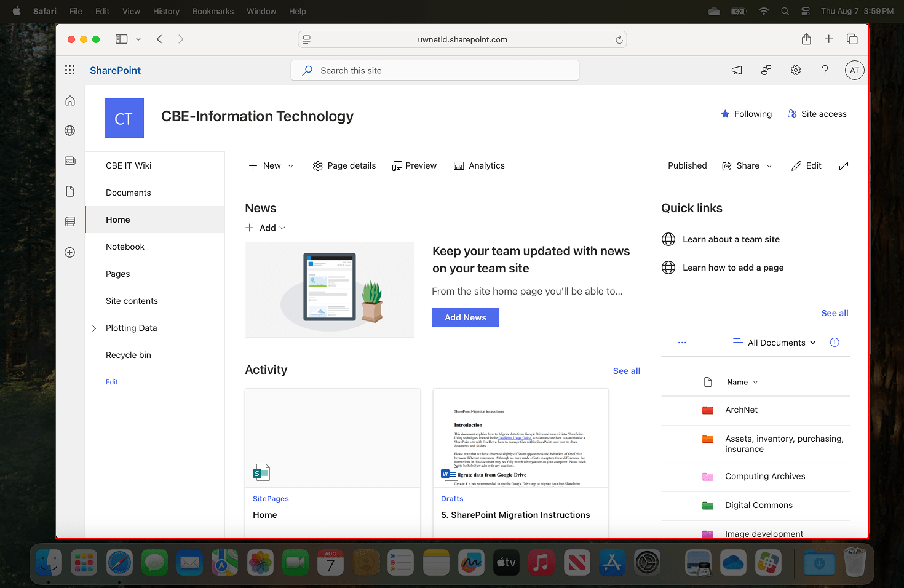Open the feedback icon near the megaphone

coord(766,70)
